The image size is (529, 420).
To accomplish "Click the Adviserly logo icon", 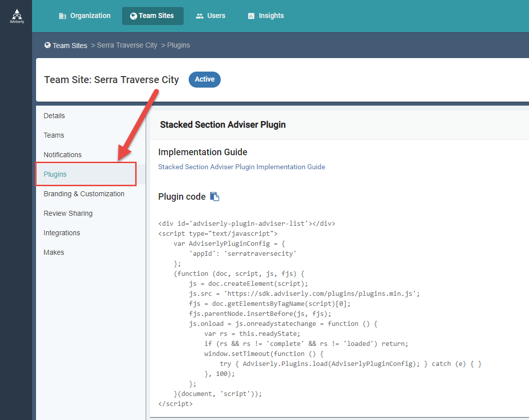I will tap(17, 16).
